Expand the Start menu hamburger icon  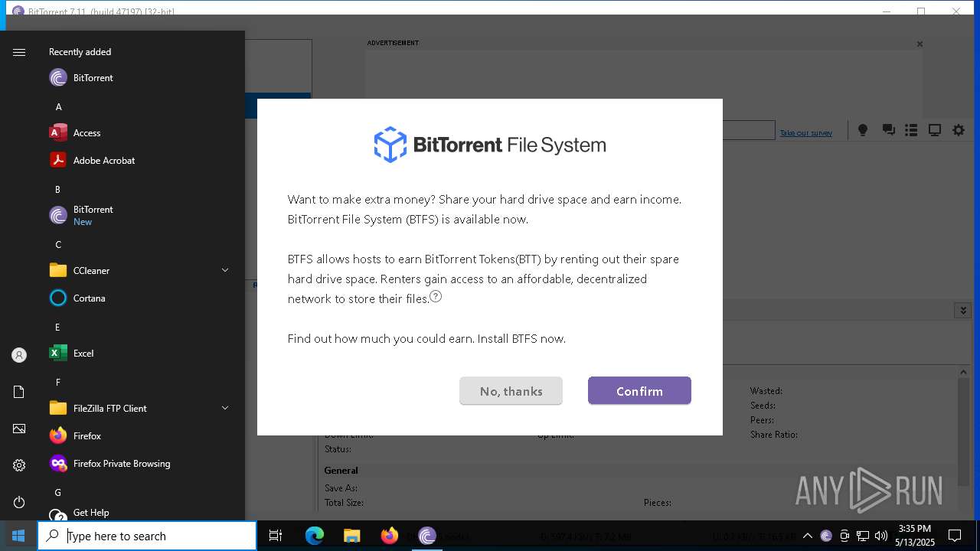click(x=19, y=52)
